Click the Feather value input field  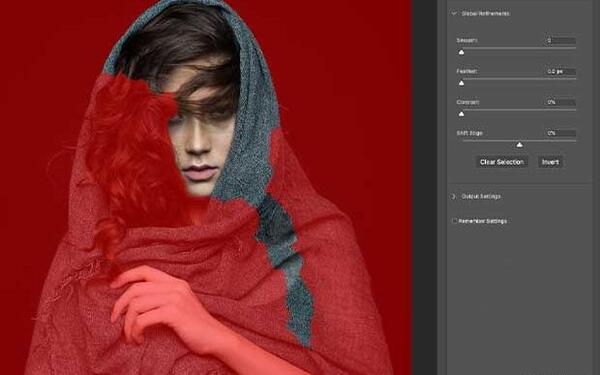(561, 71)
